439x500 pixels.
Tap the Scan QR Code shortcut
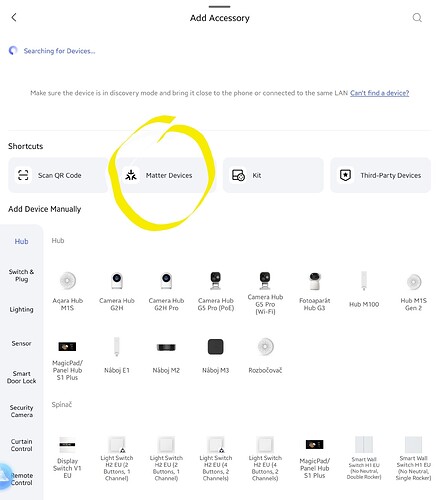coord(58,175)
